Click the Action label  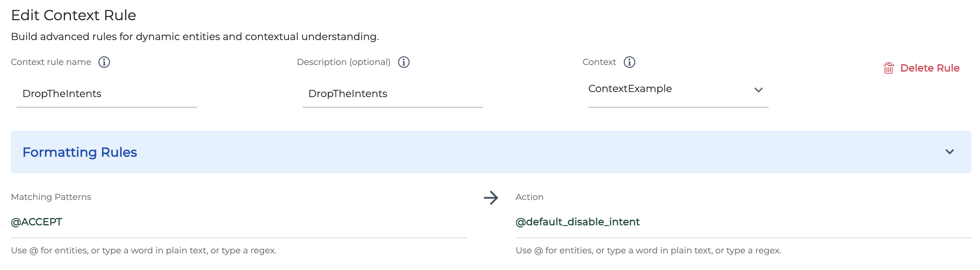tap(529, 197)
